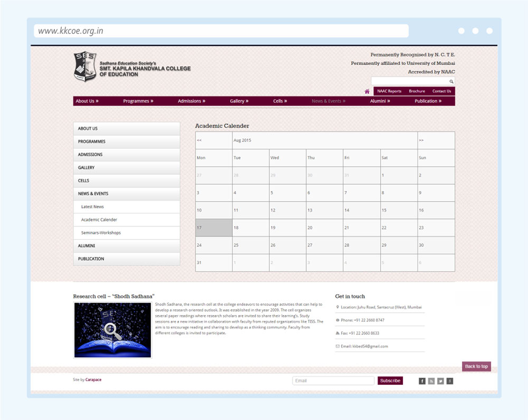Screen dimensions: 528x420
Task: Expand About Us top menu
Action: point(87,101)
